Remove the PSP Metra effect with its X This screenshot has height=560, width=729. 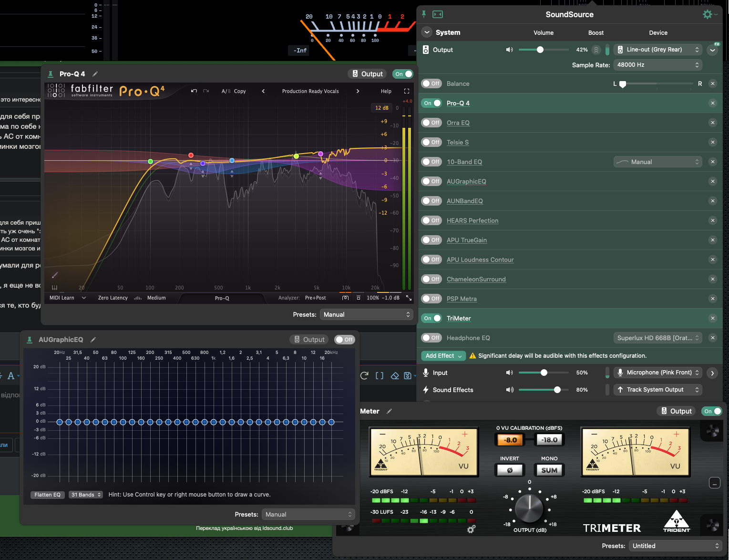(x=713, y=299)
